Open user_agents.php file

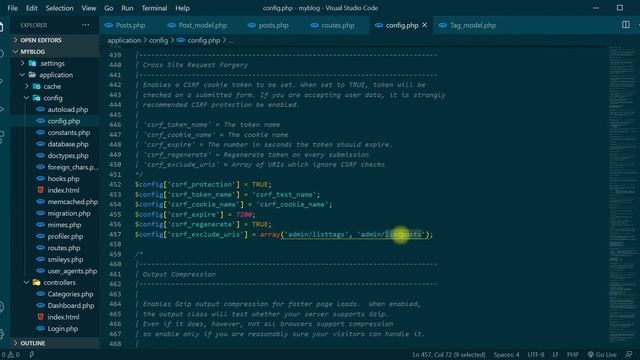point(72,271)
